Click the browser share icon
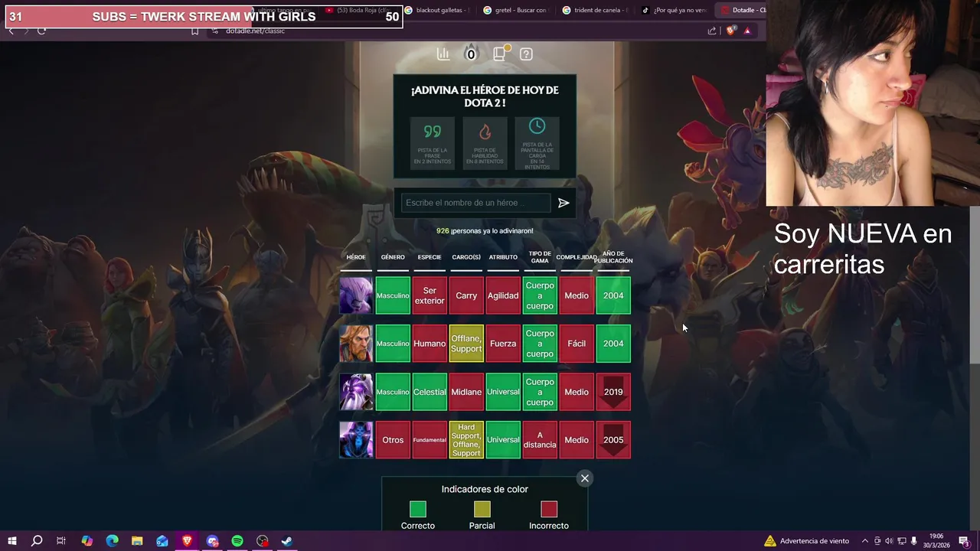980x551 pixels. 712,31
